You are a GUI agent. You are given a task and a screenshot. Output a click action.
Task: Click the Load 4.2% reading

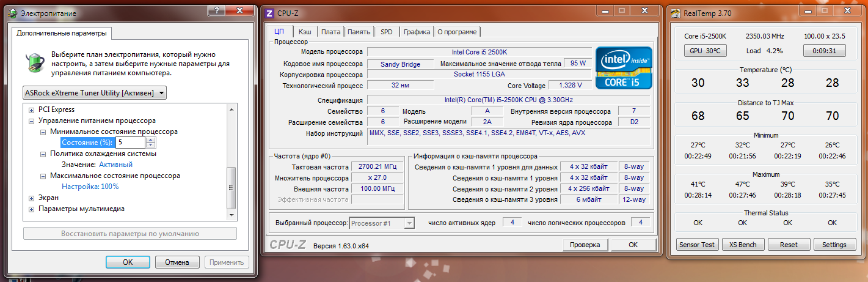pyautogui.click(x=764, y=51)
